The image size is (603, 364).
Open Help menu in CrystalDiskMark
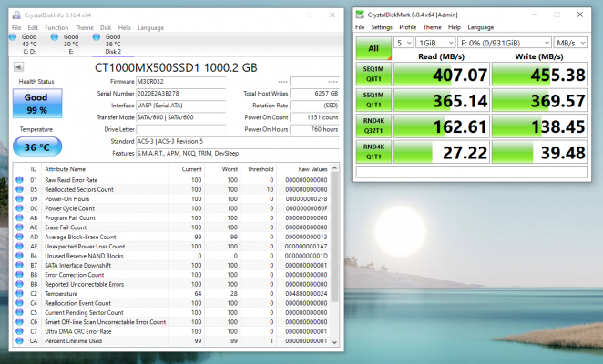click(455, 27)
